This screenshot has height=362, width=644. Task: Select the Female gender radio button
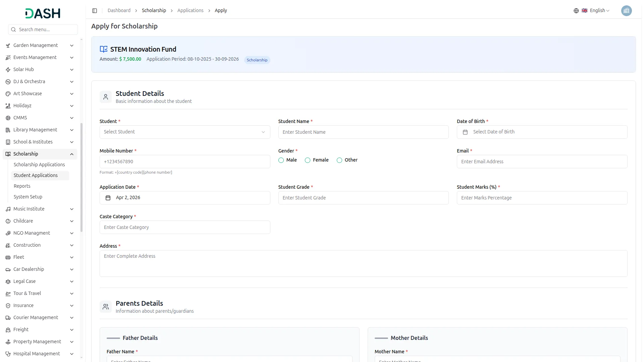[307, 160]
